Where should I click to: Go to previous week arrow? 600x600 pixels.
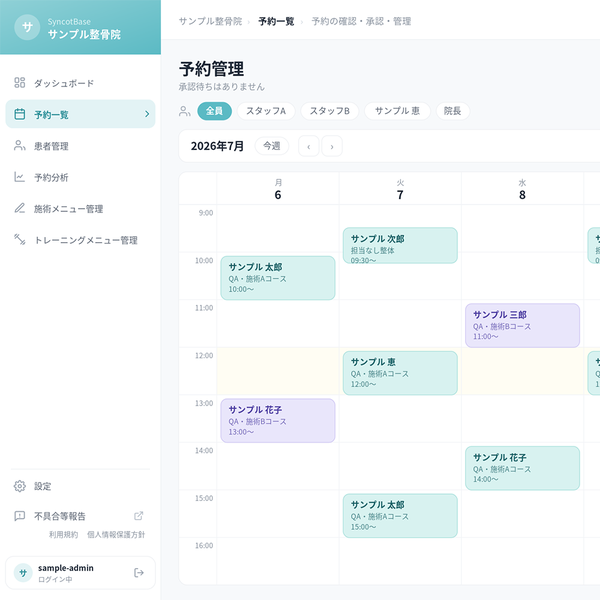coord(308,146)
